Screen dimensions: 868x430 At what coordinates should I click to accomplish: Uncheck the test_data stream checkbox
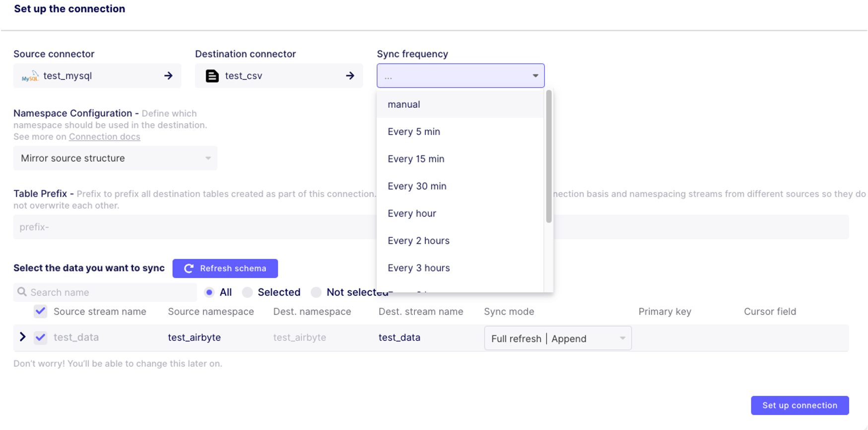pyautogui.click(x=41, y=338)
